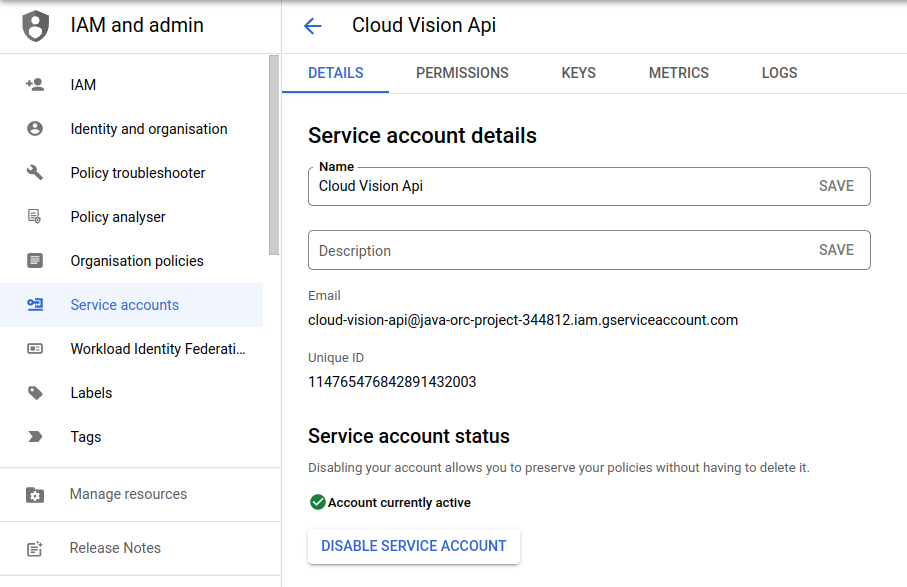
Task: Click the Policy troubleshooter wrench icon
Action: click(35, 173)
